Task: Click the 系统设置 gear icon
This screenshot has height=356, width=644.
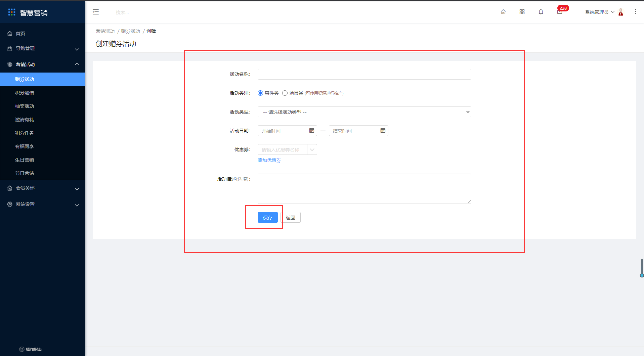Action: click(x=10, y=204)
